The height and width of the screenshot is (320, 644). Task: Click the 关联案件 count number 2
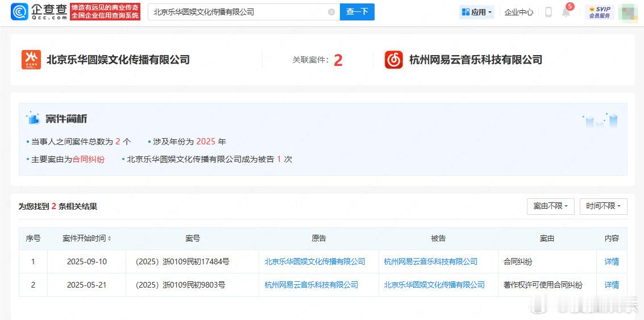coord(338,60)
